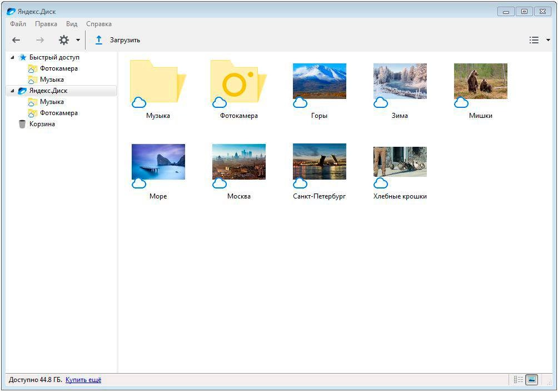Click the upload arrow icon

pyautogui.click(x=99, y=40)
